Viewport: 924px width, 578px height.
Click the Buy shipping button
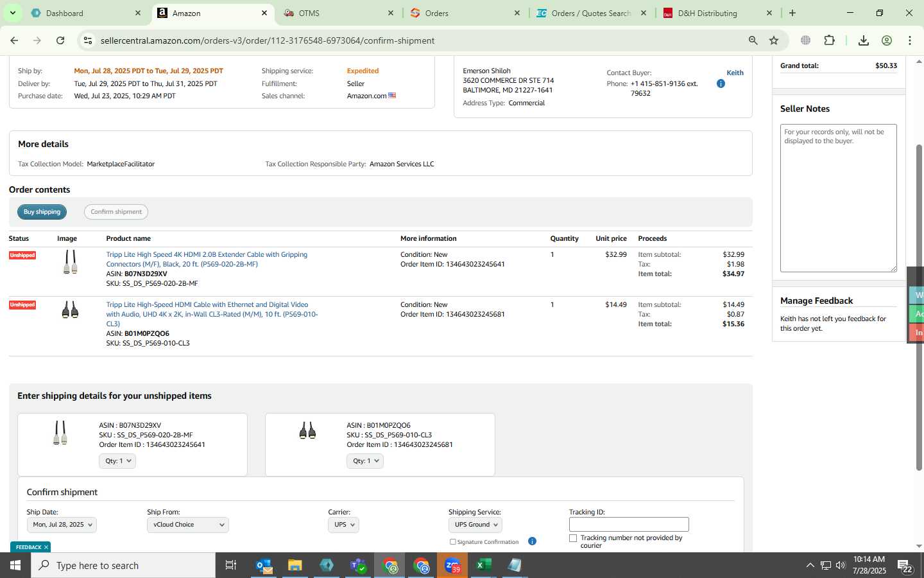[42, 212]
